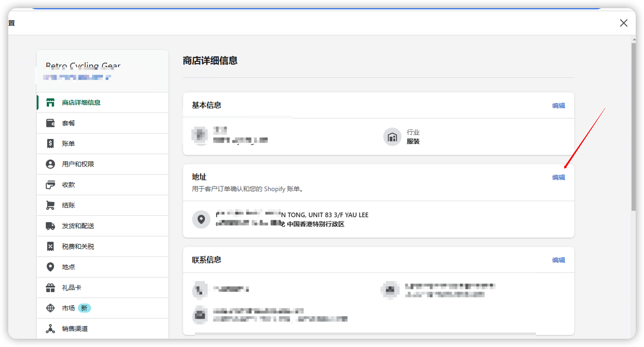Select the 税费和关税 tax icon
The image size is (644, 347).
click(x=51, y=246)
